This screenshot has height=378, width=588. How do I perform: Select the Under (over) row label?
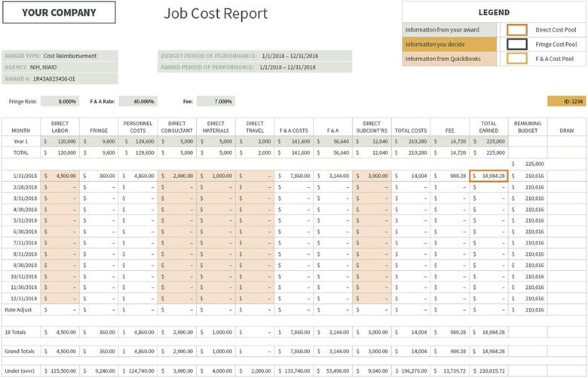coord(21,371)
